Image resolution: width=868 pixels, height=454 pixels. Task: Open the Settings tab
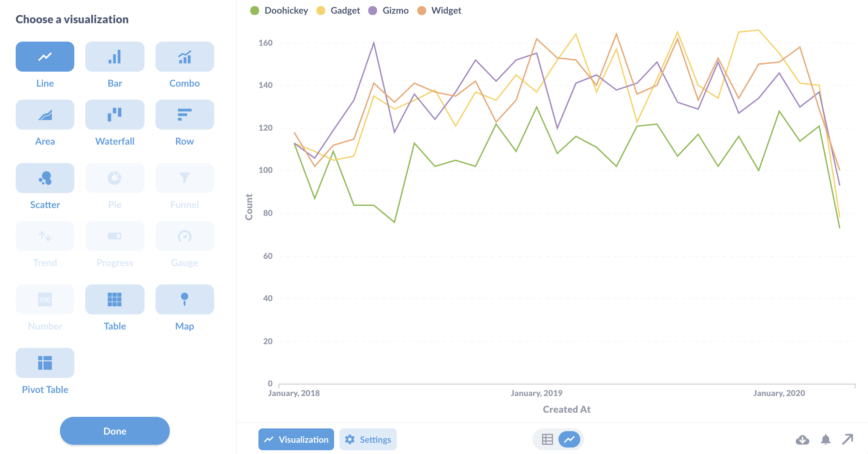click(368, 439)
